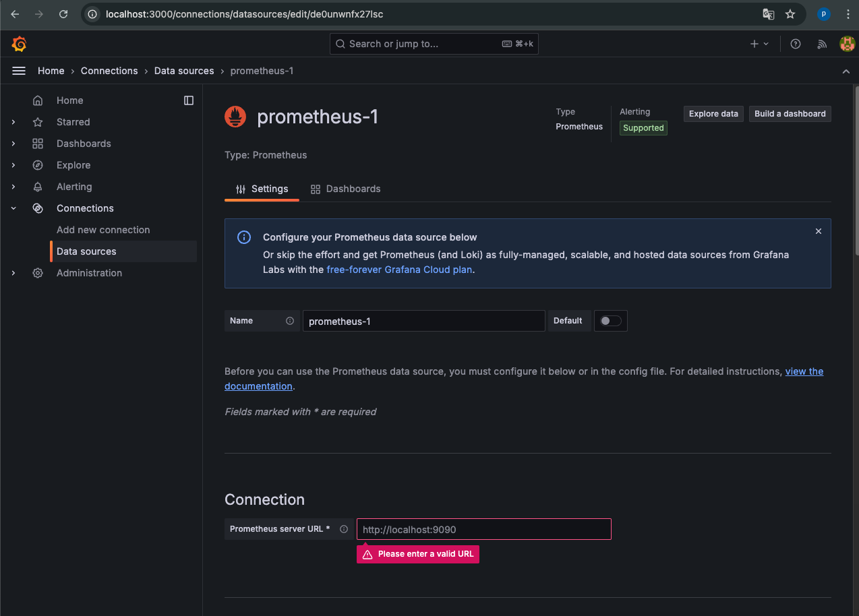Collapse the Connections section chevron
Screen dimensions: 859x616
tap(13, 208)
